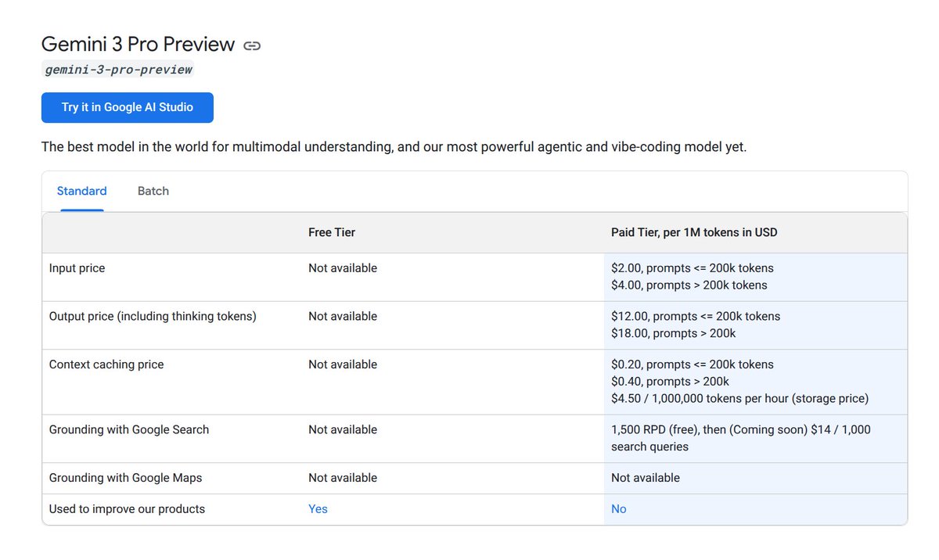
Task: Click the Free Tier column header
Action: coord(332,232)
